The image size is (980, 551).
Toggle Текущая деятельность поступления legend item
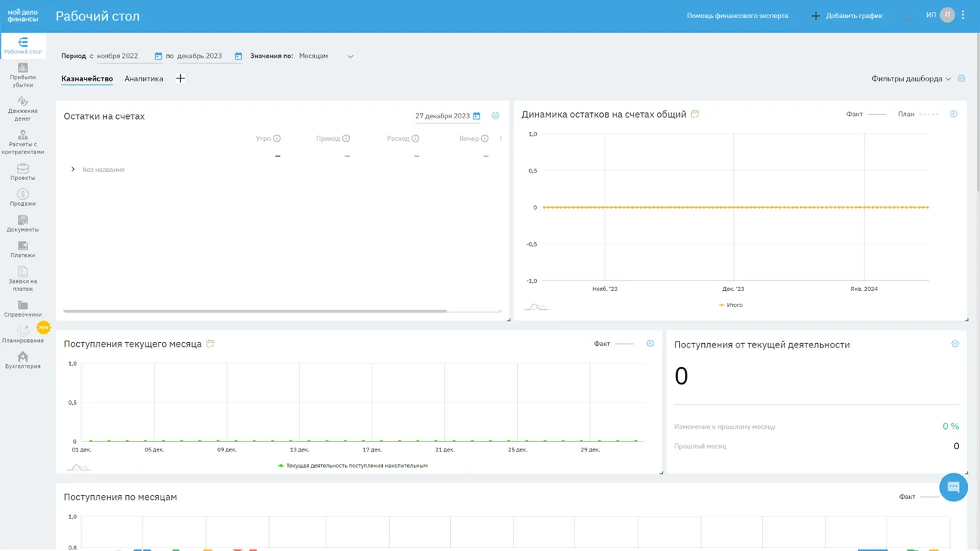(353, 466)
